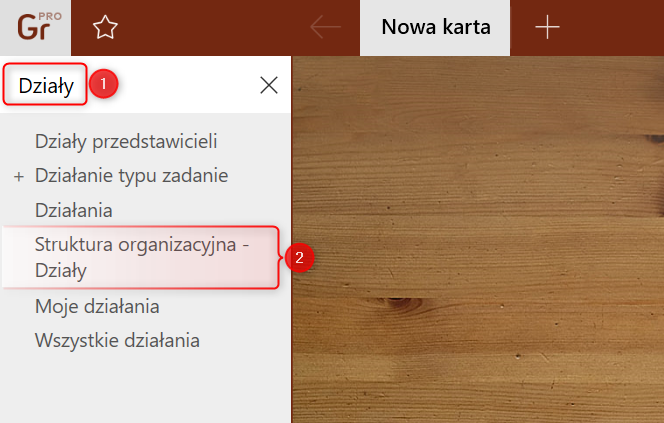
Task: Choose Struktura organizacyjna - Działy
Action: pos(141,257)
